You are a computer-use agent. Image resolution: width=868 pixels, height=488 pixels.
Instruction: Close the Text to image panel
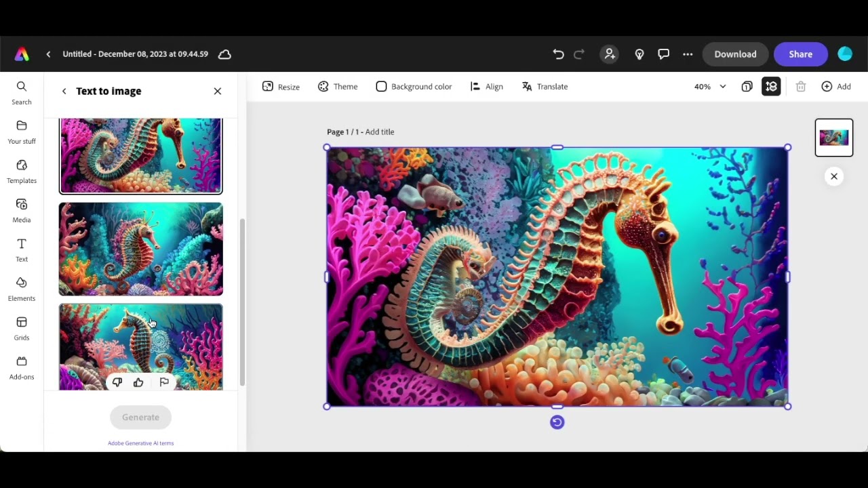point(218,91)
